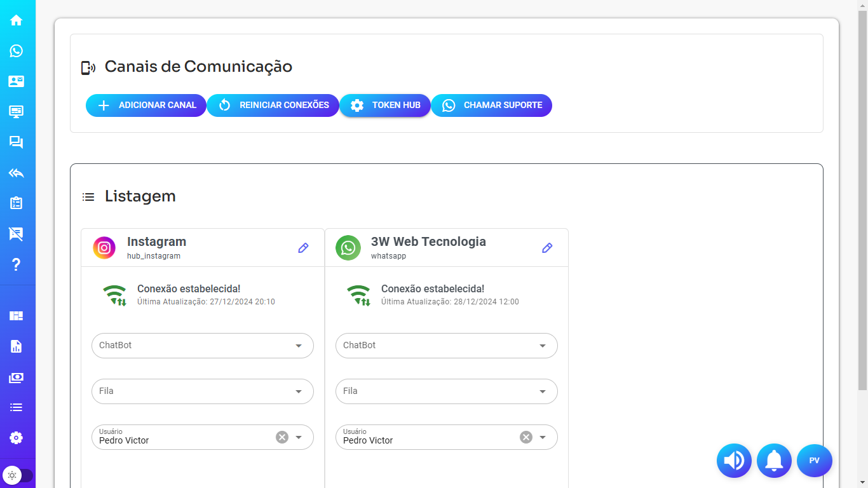Viewport: 868px width, 488px height.
Task: Open the settings gear icon in sidebar
Action: pyautogui.click(x=17, y=438)
